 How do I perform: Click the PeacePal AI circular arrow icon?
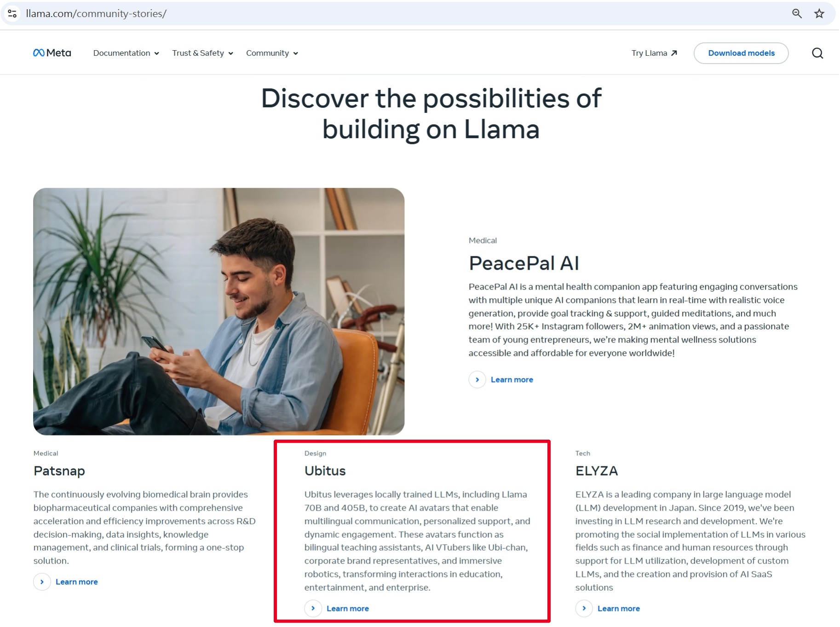477,380
